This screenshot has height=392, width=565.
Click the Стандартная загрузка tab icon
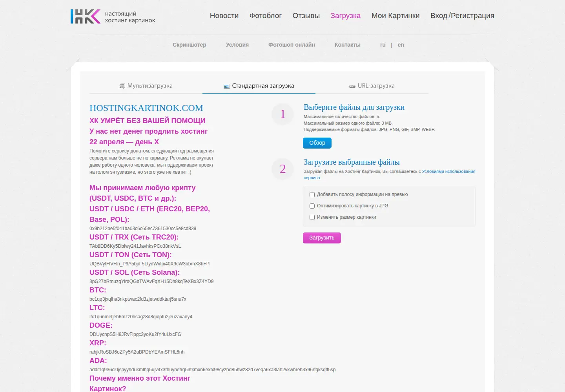click(x=227, y=86)
